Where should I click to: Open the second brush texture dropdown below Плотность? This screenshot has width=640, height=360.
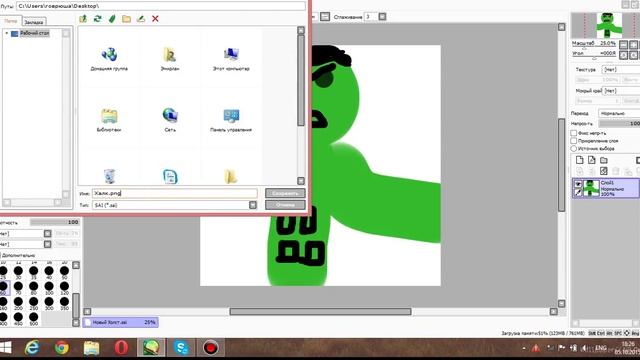coord(47,244)
